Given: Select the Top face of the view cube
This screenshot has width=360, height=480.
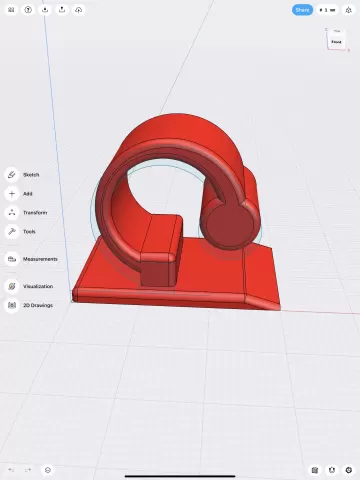Looking at the screenshot, I should click(x=337, y=31).
